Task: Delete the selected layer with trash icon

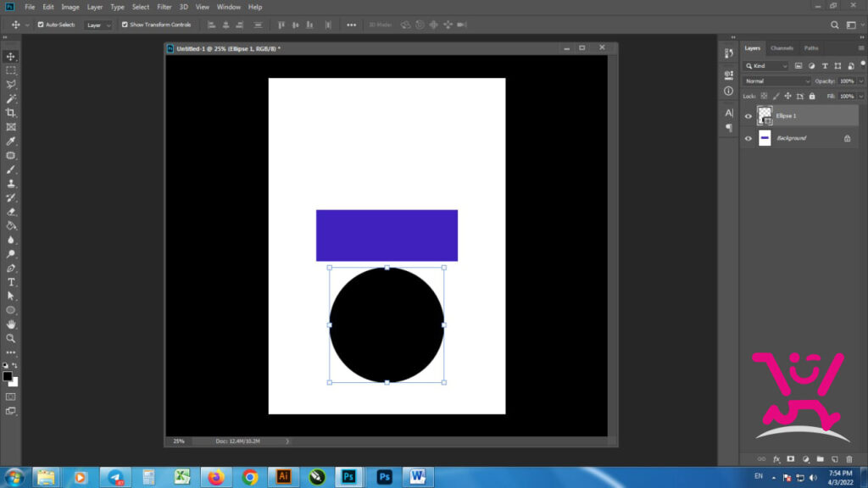Action: [849, 459]
